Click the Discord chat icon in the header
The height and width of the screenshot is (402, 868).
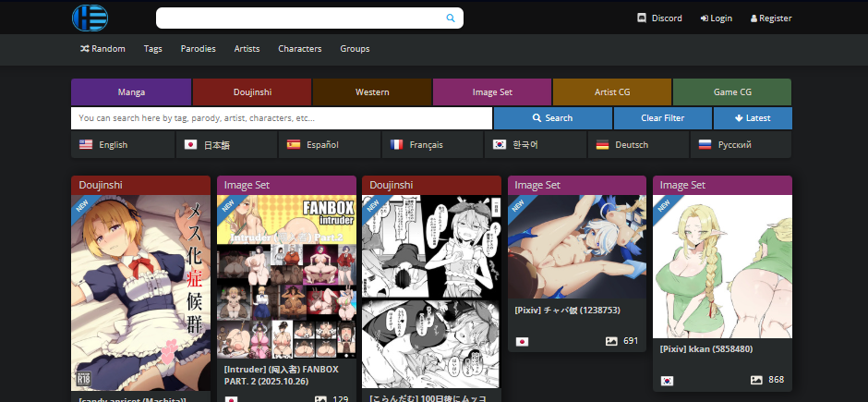point(642,18)
